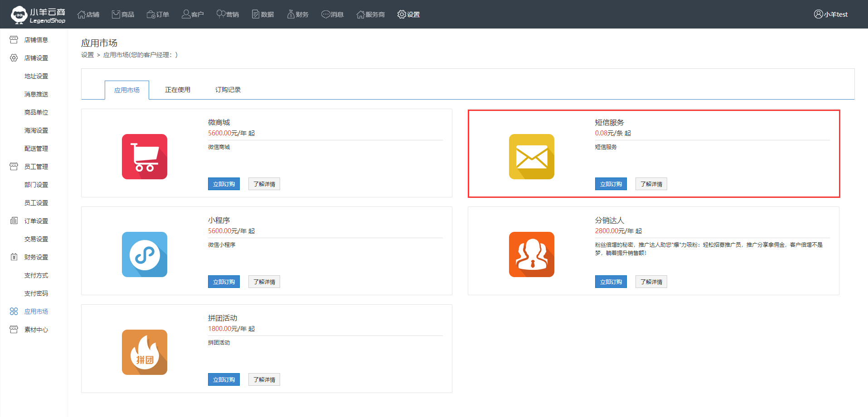Click 了解详情 for 分销达人
The height and width of the screenshot is (417, 868).
coord(651,282)
